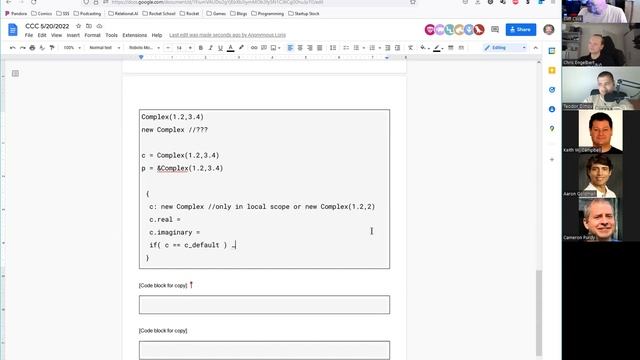This screenshot has width=640, height=360.
Task: Open the File menu
Action: click(29, 36)
